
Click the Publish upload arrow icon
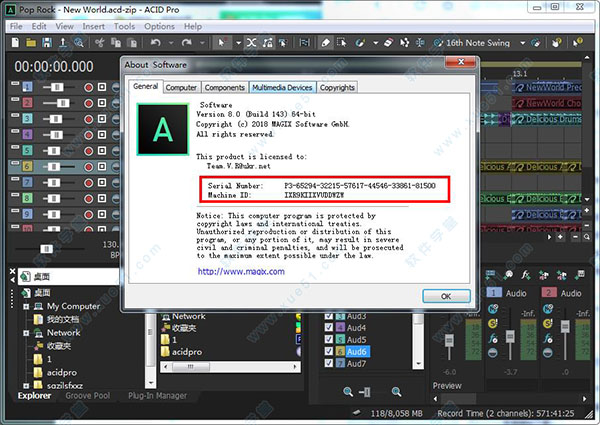(62, 42)
